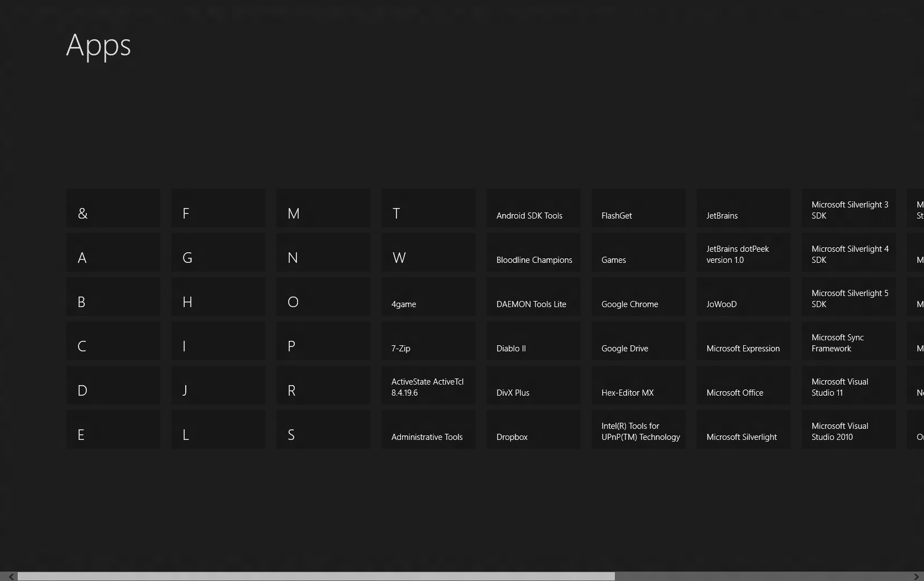Go to Google Chrome tile

click(x=639, y=297)
